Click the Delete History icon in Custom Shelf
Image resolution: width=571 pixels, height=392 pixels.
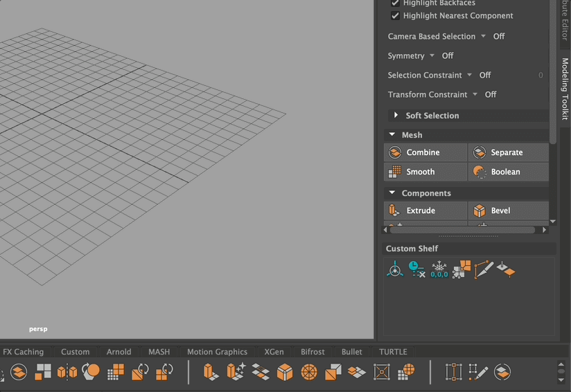pos(416,269)
